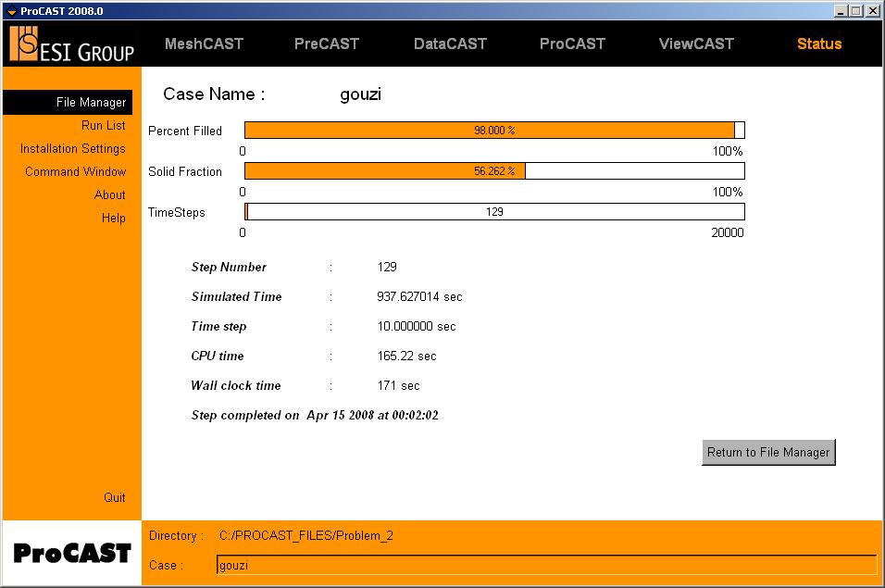Select the Status tab
The height and width of the screenshot is (588, 885).
click(819, 44)
